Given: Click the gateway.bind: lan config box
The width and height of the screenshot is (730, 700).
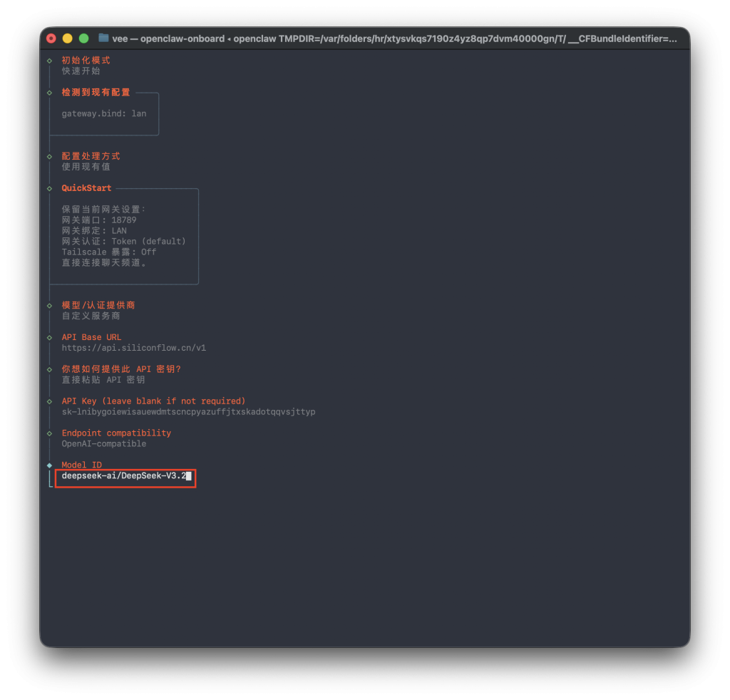Looking at the screenshot, I should tap(103, 113).
